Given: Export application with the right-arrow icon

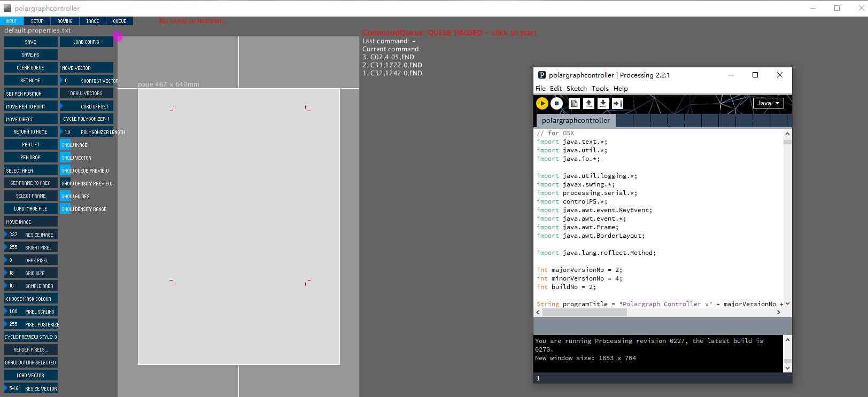Looking at the screenshot, I should pos(617,104).
